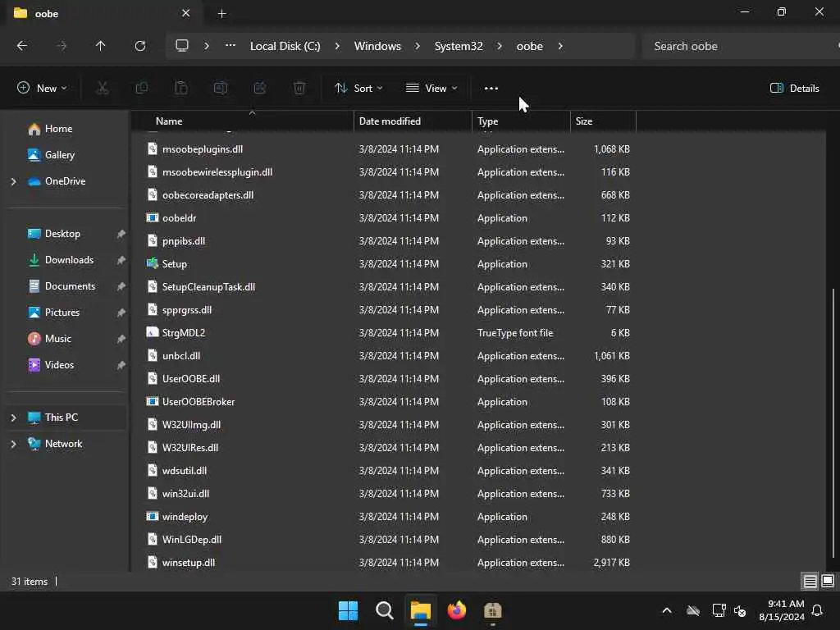Open Firefox from the taskbar
The image size is (840, 630).
click(456, 610)
